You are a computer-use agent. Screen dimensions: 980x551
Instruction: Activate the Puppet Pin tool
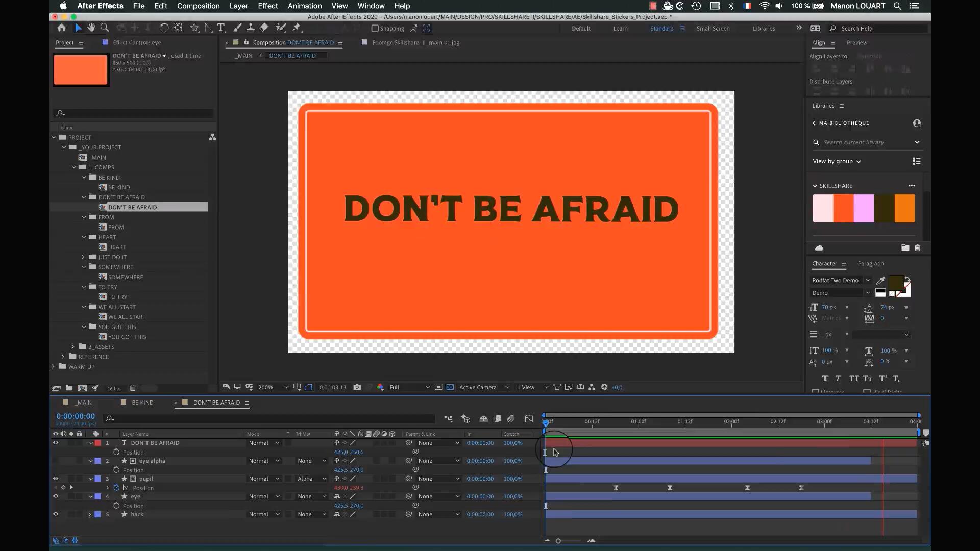click(x=297, y=28)
